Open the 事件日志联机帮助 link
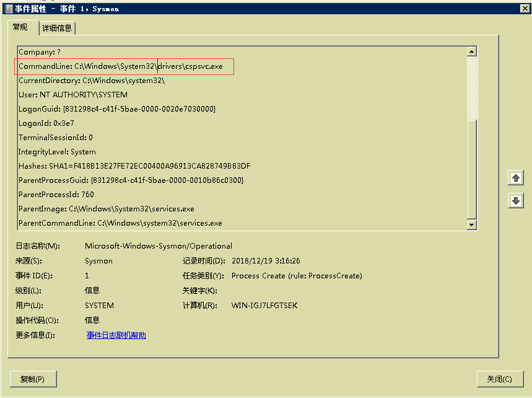Viewport: 532px width, 398px height. pyautogui.click(x=116, y=335)
